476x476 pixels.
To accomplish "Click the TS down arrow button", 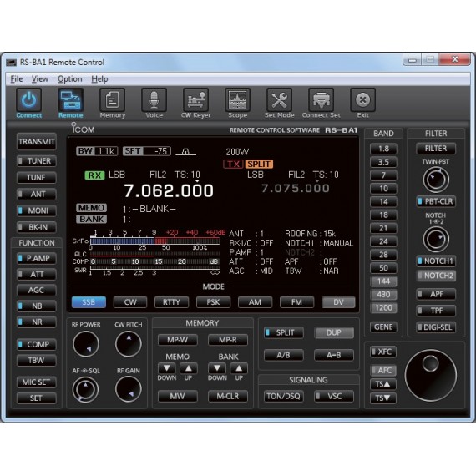I will pos(383,398).
